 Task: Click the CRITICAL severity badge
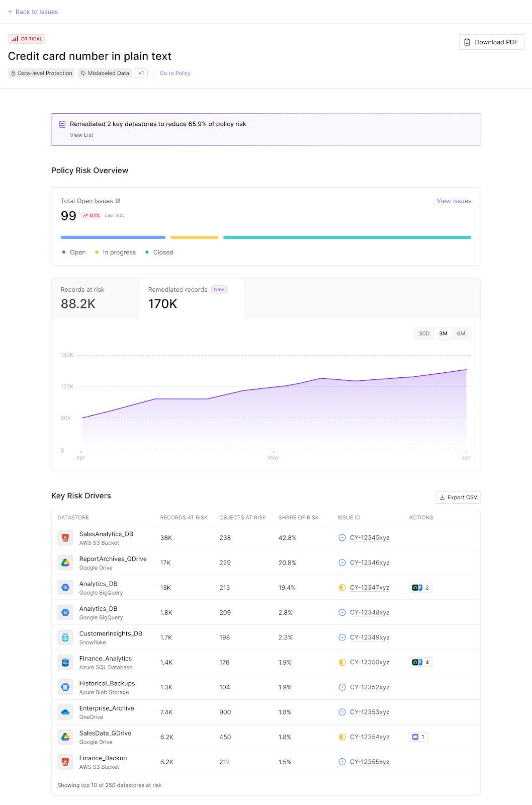[x=27, y=39]
